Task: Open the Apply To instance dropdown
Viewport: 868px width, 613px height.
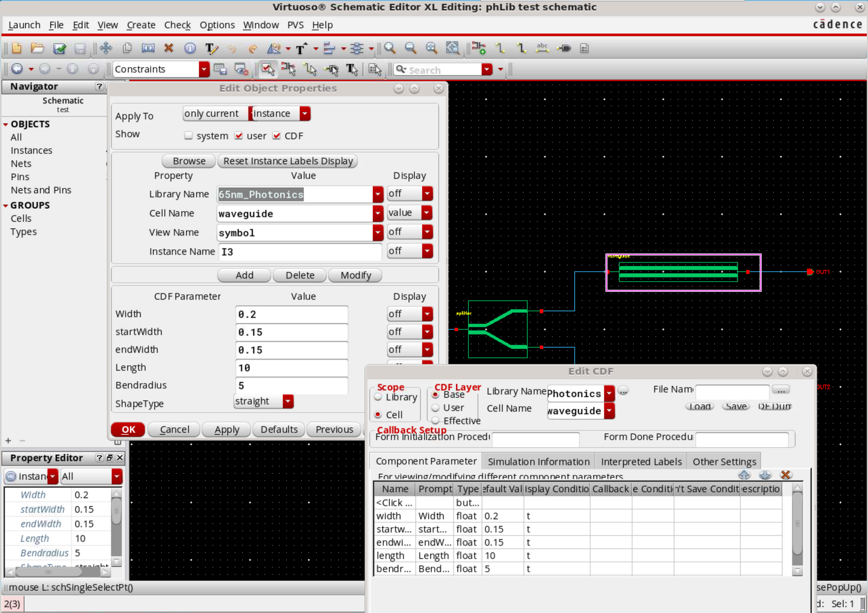Action: point(305,113)
